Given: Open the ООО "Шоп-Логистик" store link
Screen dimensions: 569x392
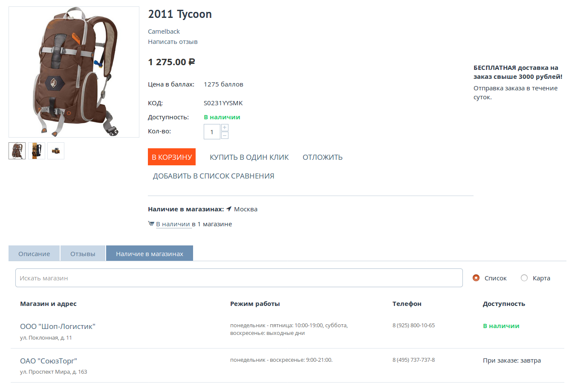Looking at the screenshot, I should point(58,326).
